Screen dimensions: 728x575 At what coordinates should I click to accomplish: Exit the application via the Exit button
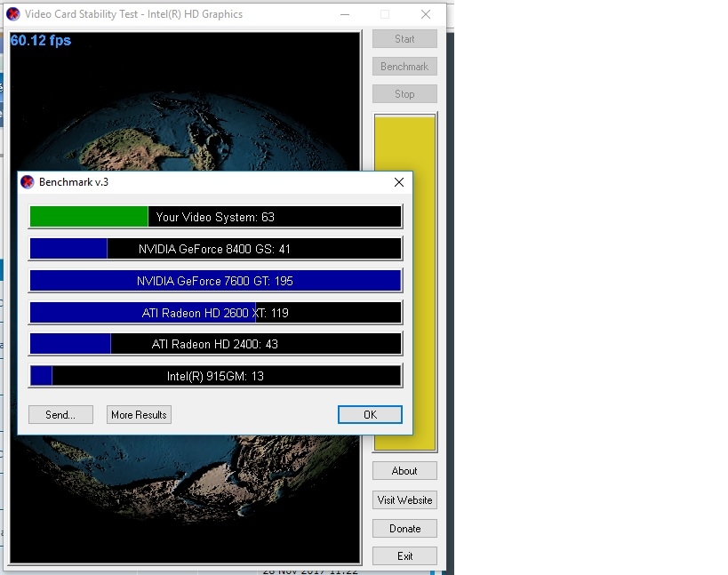[x=404, y=556]
